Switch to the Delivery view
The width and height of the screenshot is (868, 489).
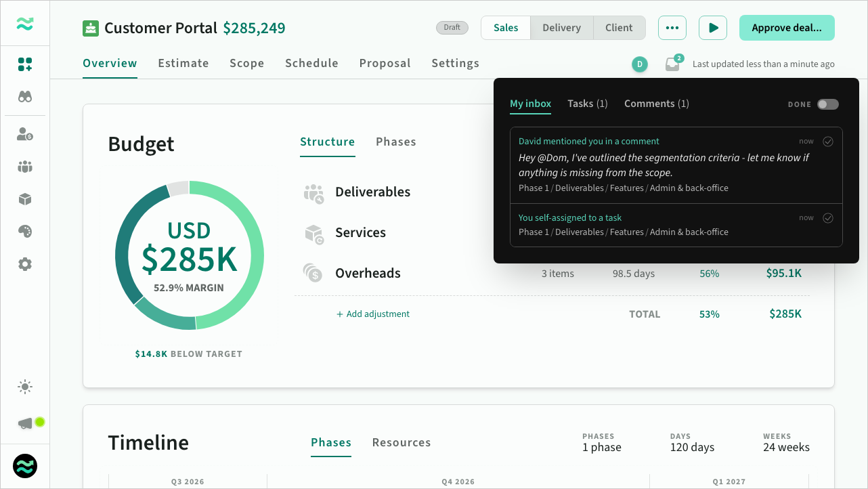tap(562, 28)
